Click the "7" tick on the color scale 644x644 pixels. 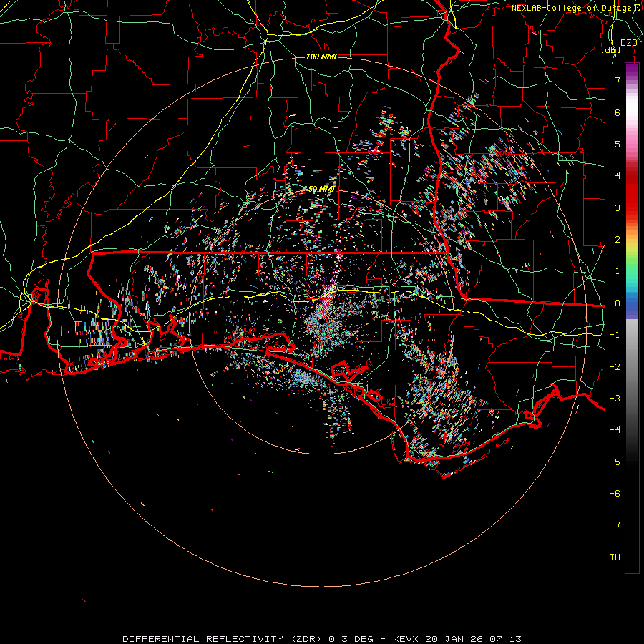pyautogui.click(x=618, y=80)
